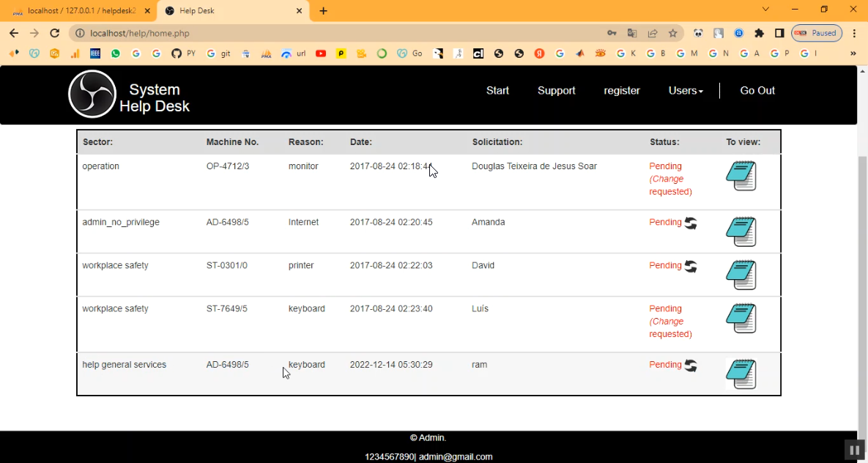The height and width of the screenshot is (463, 868).
Task: Go to the Support page
Action: 556,91
